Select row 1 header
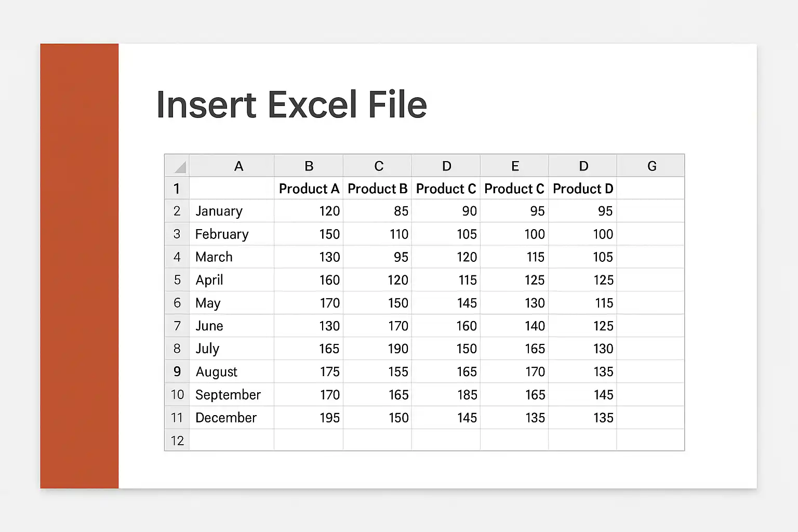Screen dimensions: 798x532 point(177,188)
